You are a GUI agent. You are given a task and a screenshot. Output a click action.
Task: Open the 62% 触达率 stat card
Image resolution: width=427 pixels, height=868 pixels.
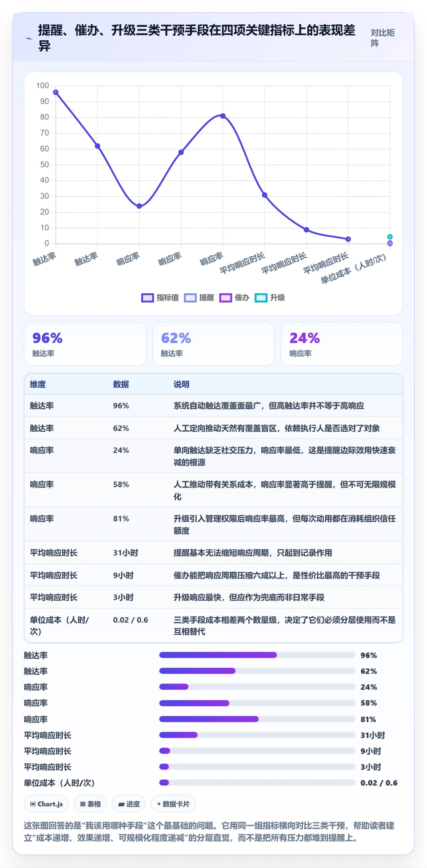[x=213, y=343]
